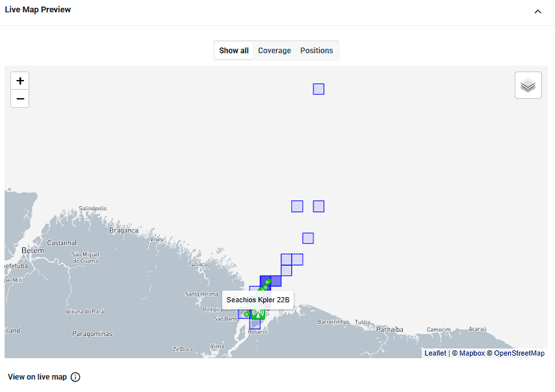Select the Show all tab
The width and height of the screenshot is (555, 392).
(233, 51)
